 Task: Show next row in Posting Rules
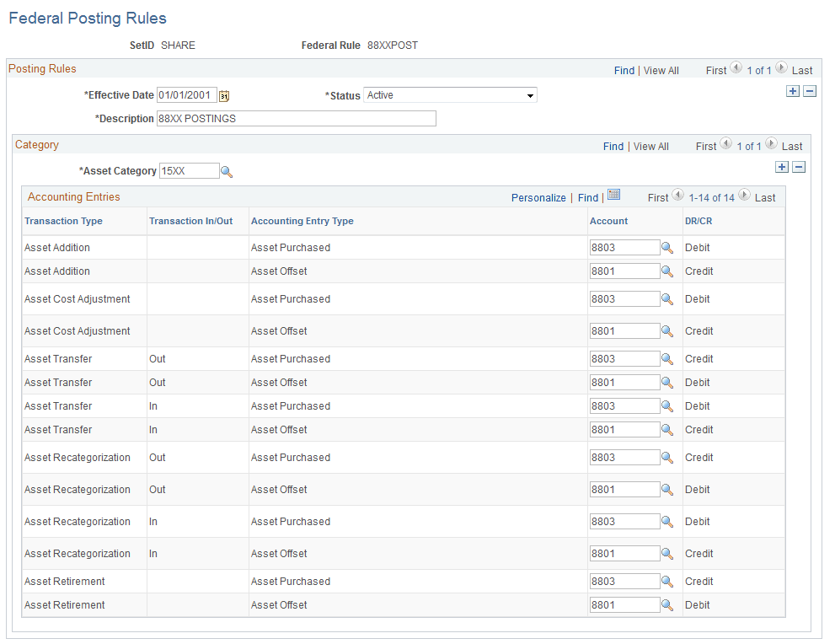[781, 67]
